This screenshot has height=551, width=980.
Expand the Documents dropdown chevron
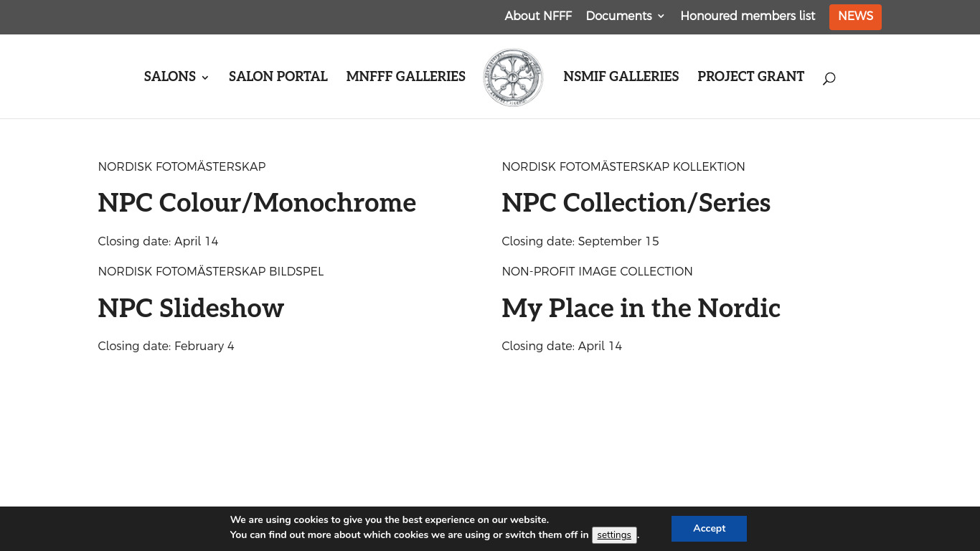661,17
